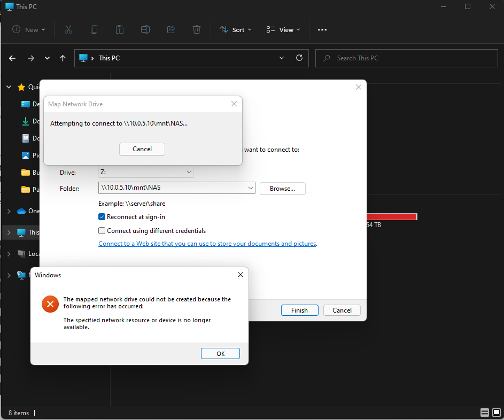
Task: Open the New item menu
Action: pyautogui.click(x=29, y=29)
